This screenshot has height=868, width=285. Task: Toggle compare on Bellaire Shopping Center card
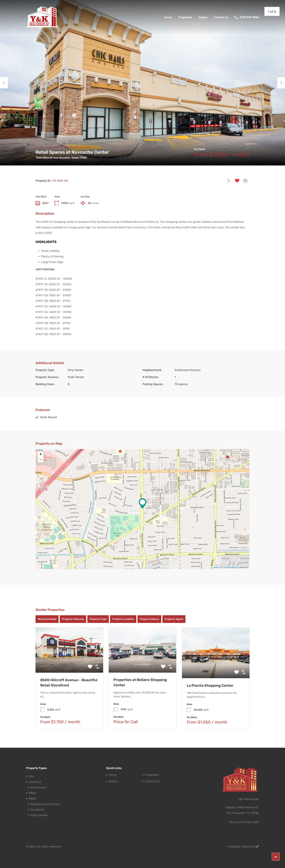(x=170, y=667)
